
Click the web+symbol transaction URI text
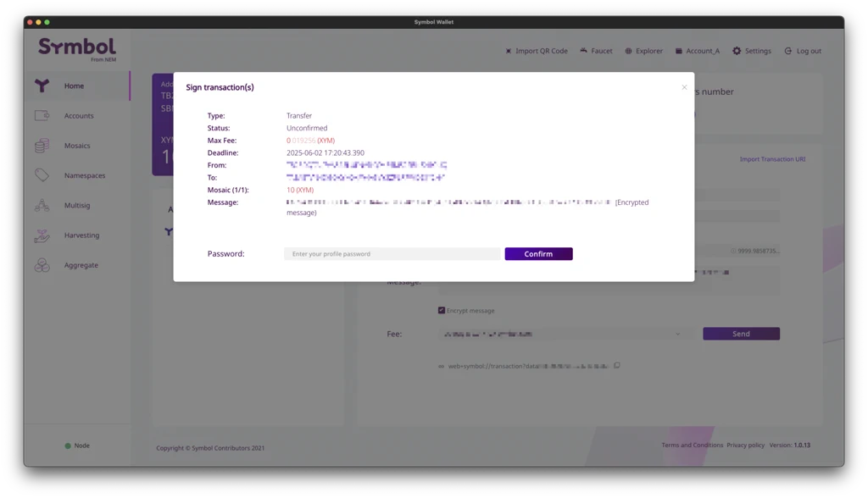coord(528,367)
